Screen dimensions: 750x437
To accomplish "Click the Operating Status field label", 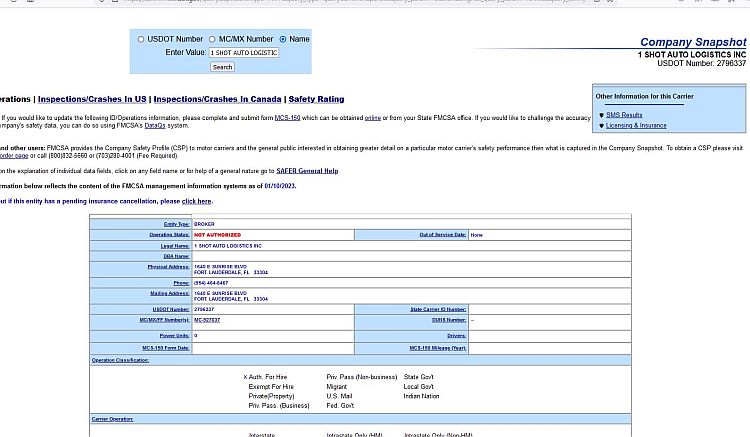I will tap(169, 235).
